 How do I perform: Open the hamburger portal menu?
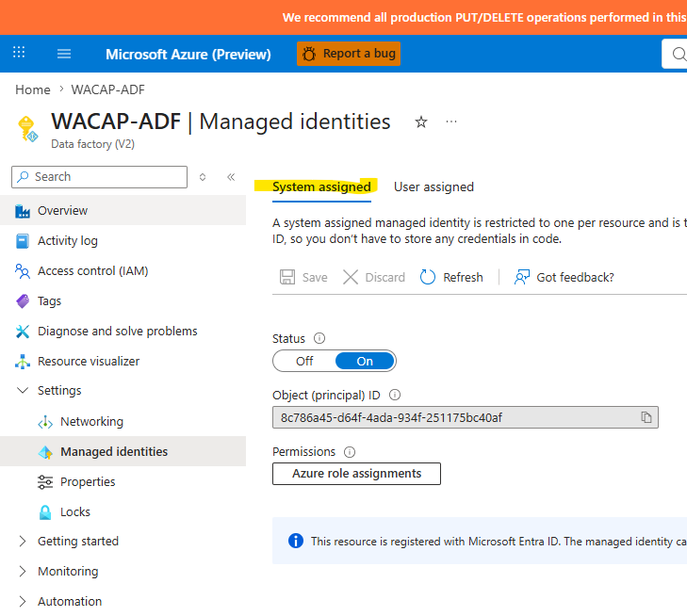[x=64, y=54]
